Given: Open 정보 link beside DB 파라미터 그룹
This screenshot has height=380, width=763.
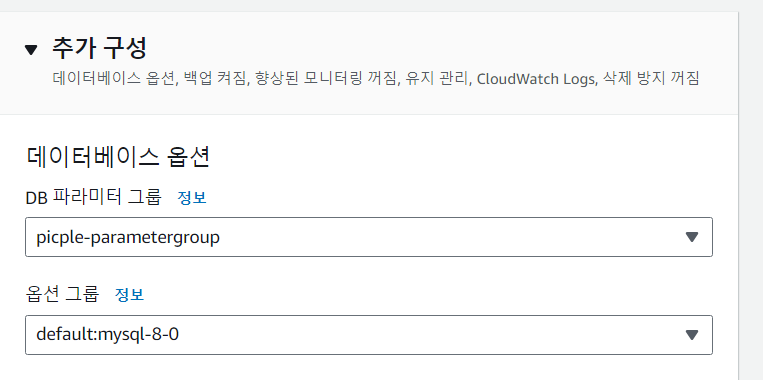Looking at the screenshot, I should point(192,198).
